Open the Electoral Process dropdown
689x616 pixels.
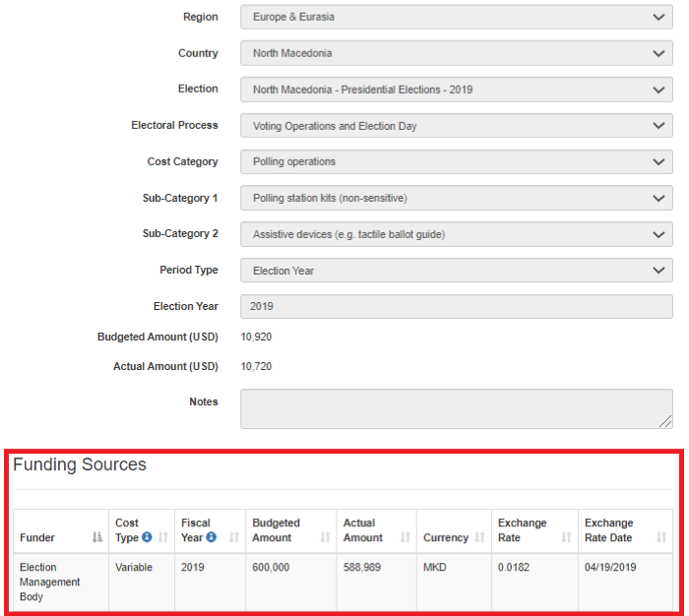pyautogui.click(x=457, y=126)
